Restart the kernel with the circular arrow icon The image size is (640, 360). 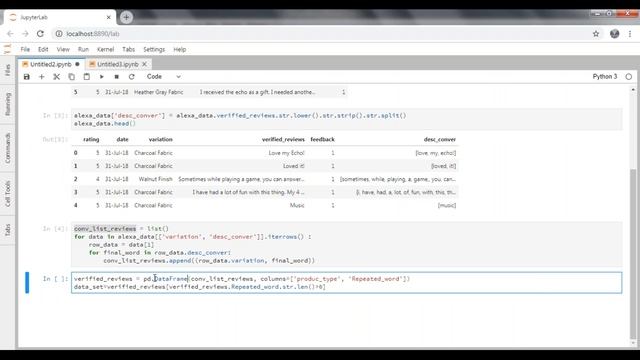coord(131,77)
